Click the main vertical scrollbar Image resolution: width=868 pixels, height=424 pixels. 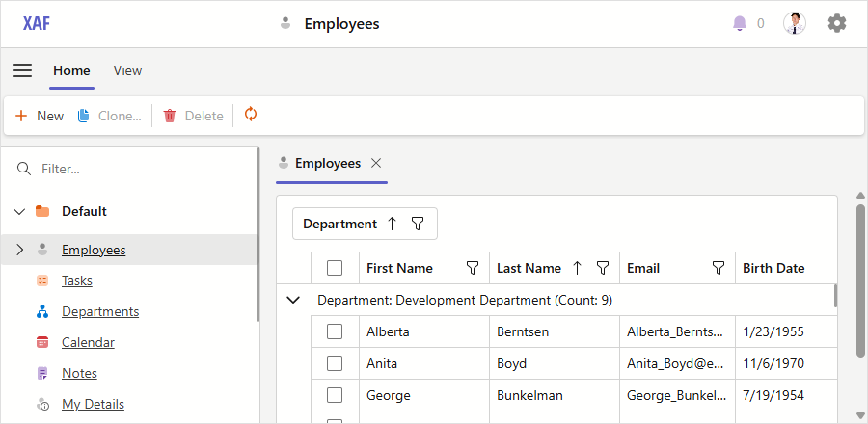[x=860, y=279]
